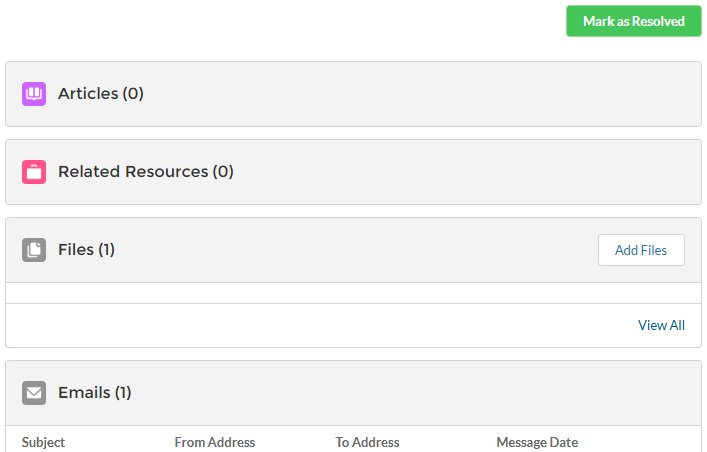Select the To Address column header
The width and height of the screenshot is (707, 452).
pyautogui.click(x=367, y=442)
